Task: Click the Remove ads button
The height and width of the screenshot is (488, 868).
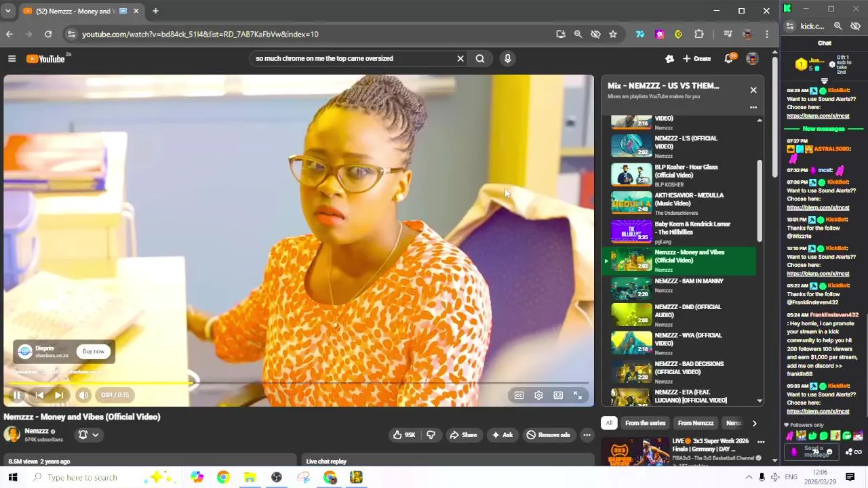Action: click(x=549, y=435)
